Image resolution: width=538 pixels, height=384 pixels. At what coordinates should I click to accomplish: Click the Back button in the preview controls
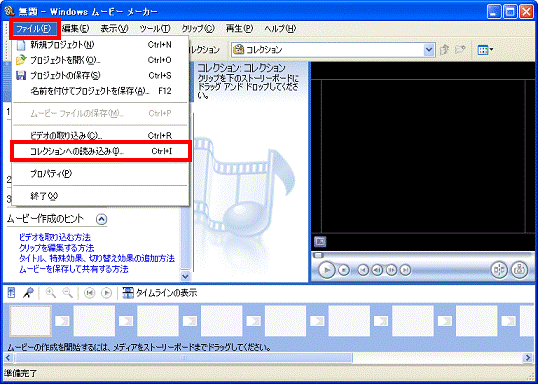pyautogui.click(x=363, y=270)
